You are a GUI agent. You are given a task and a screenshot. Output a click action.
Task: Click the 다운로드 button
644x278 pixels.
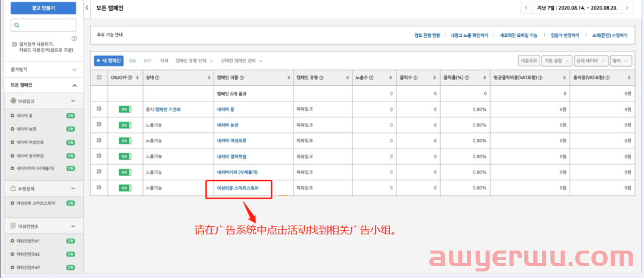(529, 61)
